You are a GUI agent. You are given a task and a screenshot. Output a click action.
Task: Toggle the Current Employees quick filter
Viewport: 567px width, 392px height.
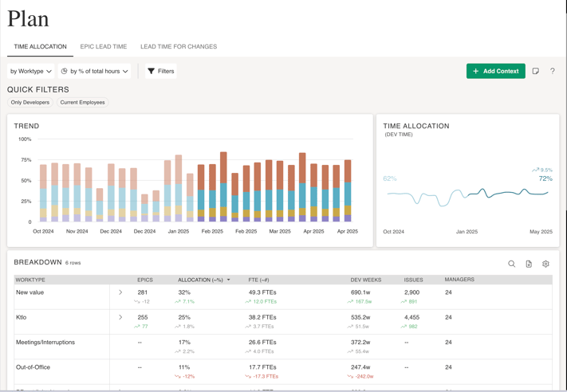point(82,103)
